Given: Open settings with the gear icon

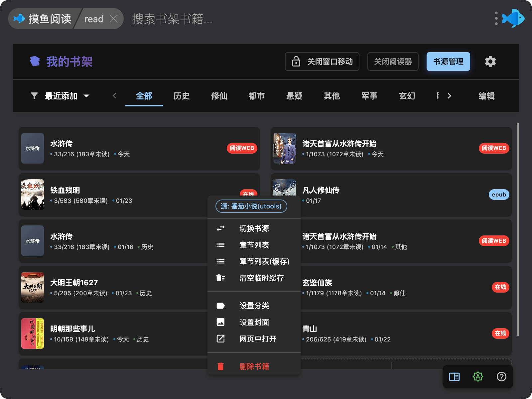Looking at the screenshot, I should coord(490,62).
